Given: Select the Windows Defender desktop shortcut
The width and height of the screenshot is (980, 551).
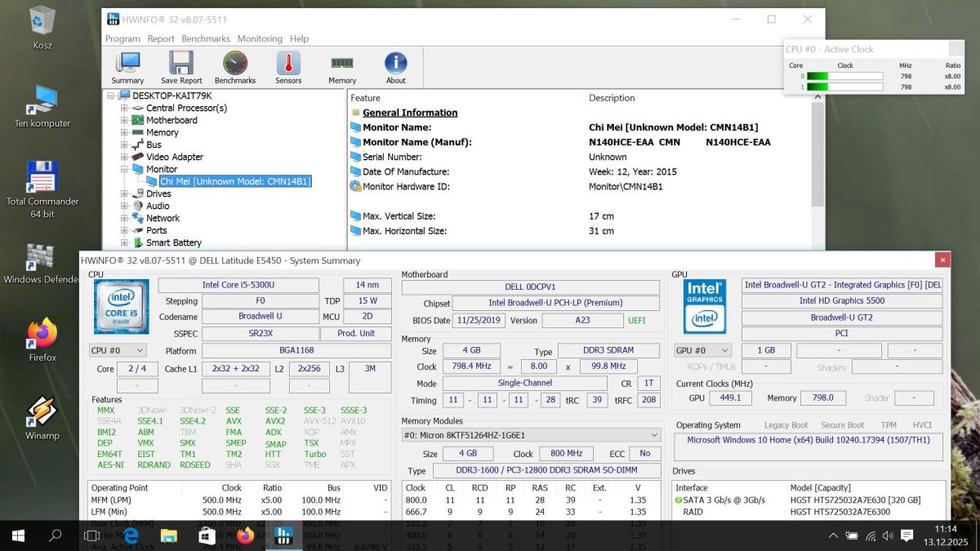Looking at the screenshot, I should click(42, 263).
